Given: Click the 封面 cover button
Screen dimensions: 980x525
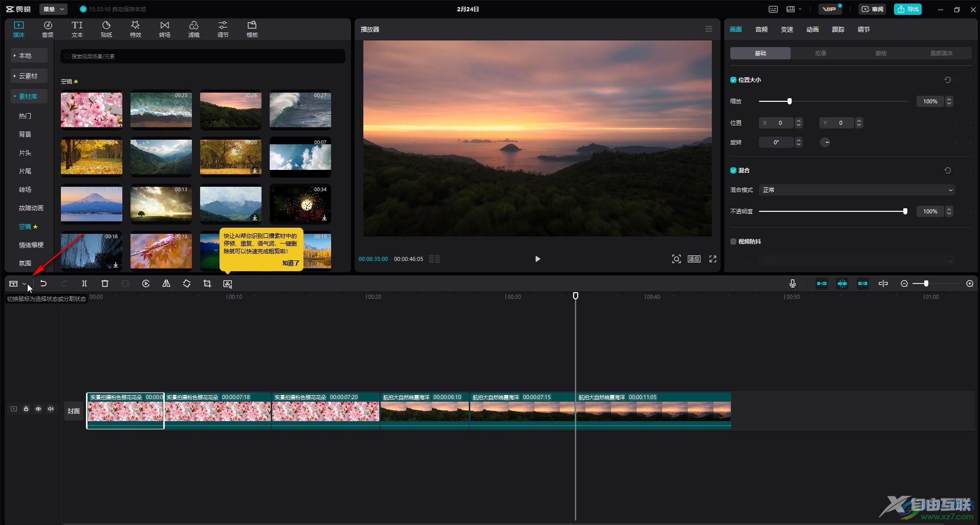Looking at the screenshot, I should 74,411.
